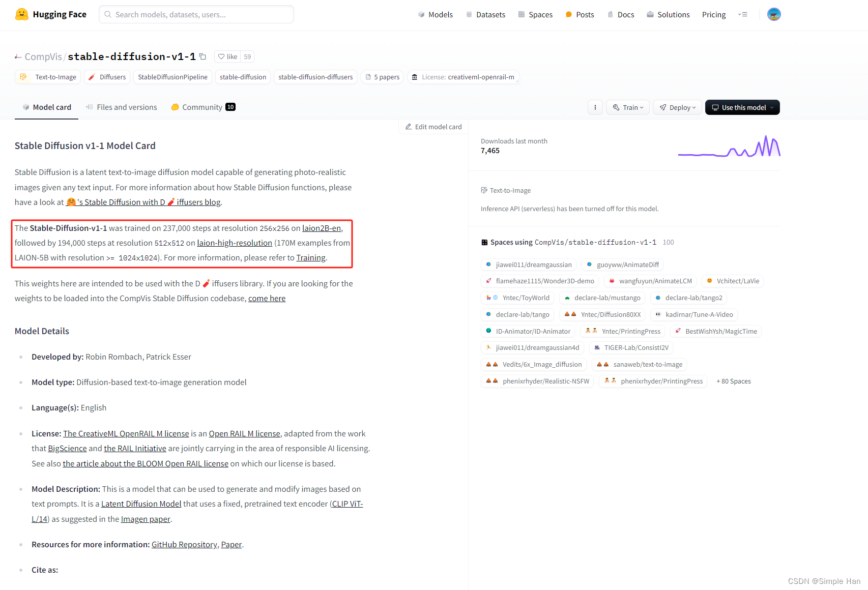Open the Pricing page
The width and height of the screenshot is (868, 590).
[x=714, y=14]
